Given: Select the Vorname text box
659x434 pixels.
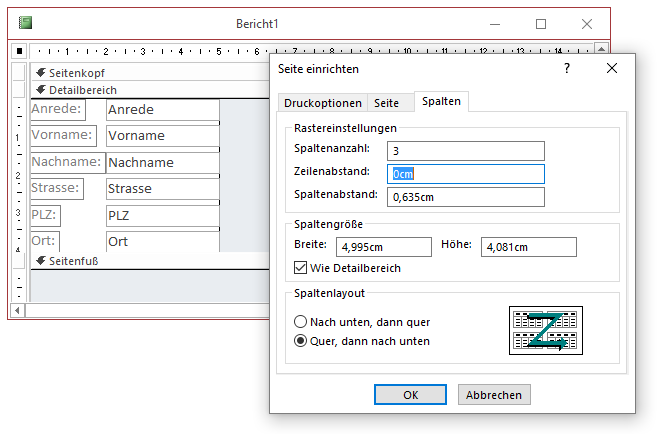Looking at the screenshot, I should (x=163, y=136).
